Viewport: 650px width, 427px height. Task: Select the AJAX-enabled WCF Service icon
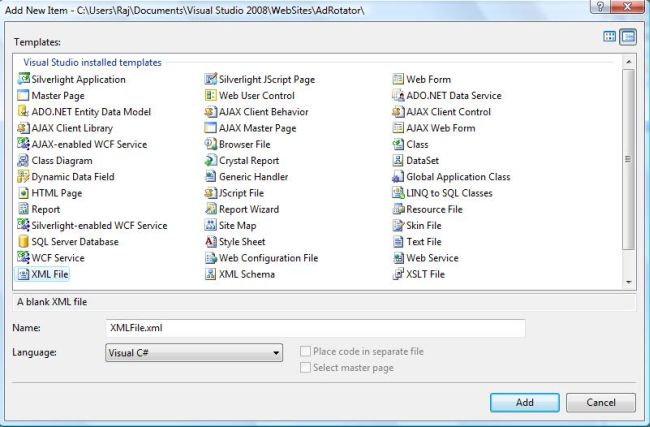pos(23,144)
